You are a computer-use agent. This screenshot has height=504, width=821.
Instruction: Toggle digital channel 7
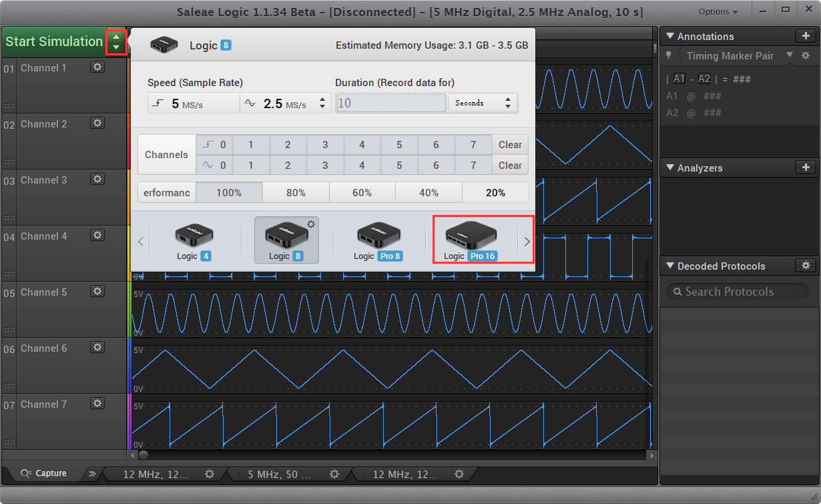pos(473,145)
